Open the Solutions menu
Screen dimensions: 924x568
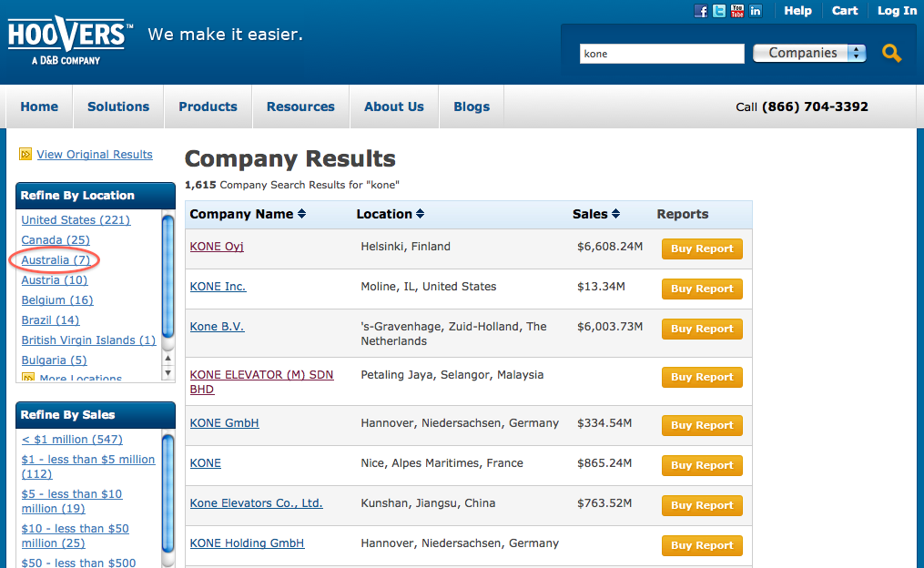tap(118, 106)
